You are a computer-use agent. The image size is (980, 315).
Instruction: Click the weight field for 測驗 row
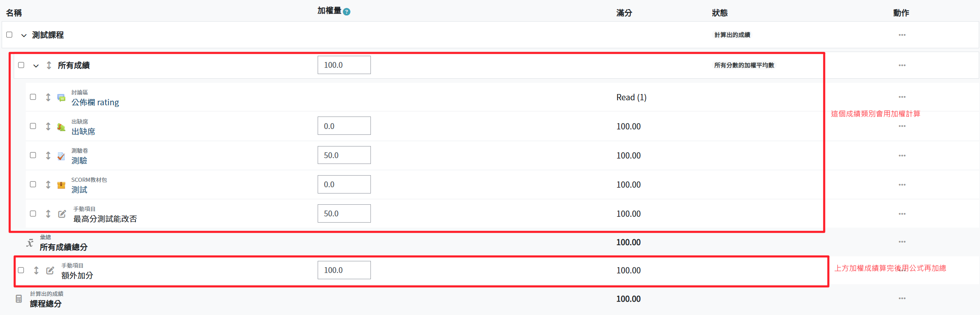[x=344, y=155]
